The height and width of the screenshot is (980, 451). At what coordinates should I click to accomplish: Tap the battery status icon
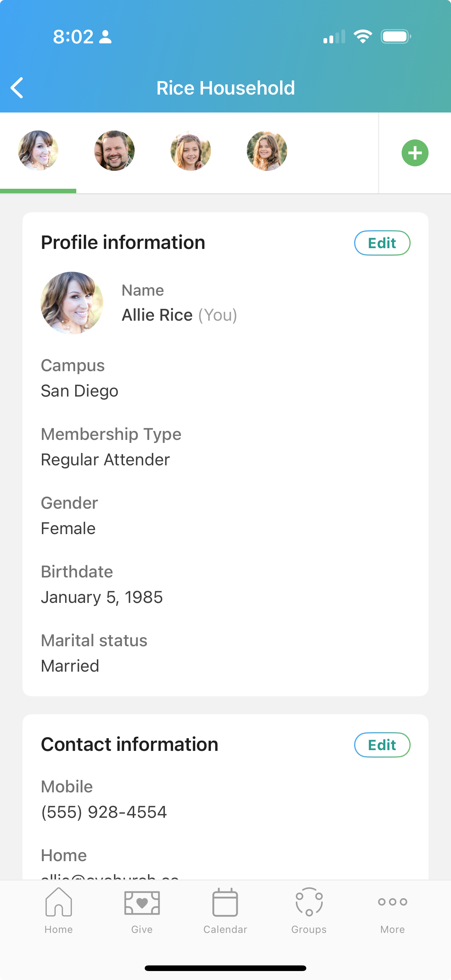click(x=395, y=37)
